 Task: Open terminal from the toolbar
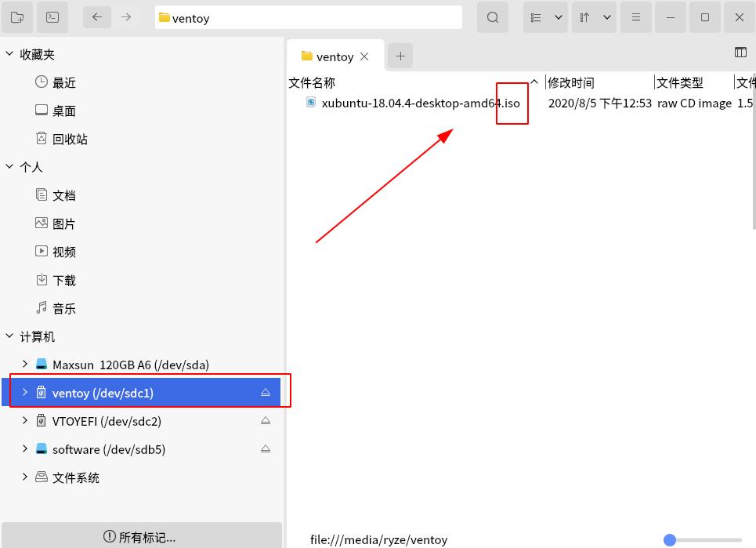click(x=51, y=16)
